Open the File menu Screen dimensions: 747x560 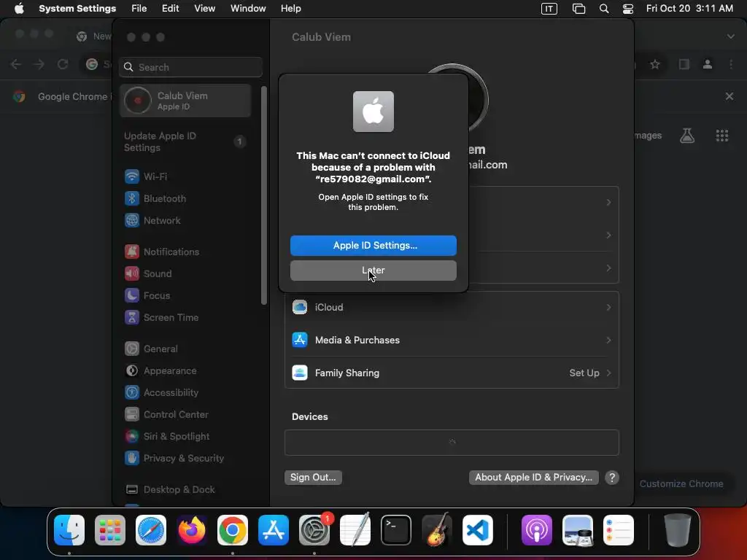click(x=139, y=9)
